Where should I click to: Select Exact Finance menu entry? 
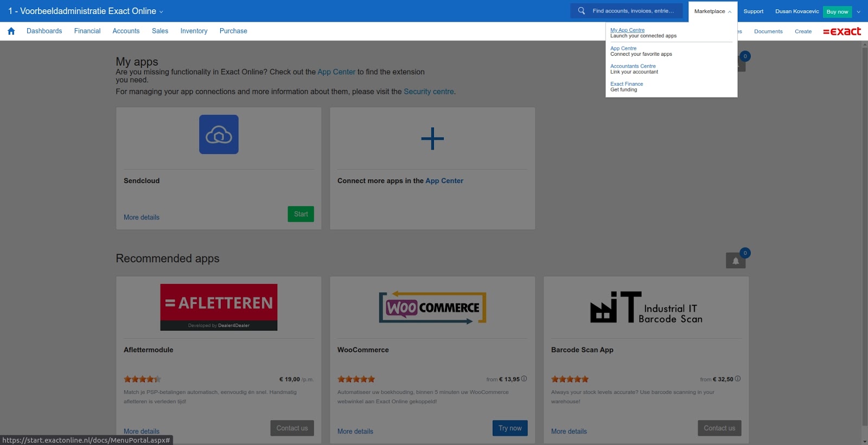pyautogui.click(x=627, y=84)
